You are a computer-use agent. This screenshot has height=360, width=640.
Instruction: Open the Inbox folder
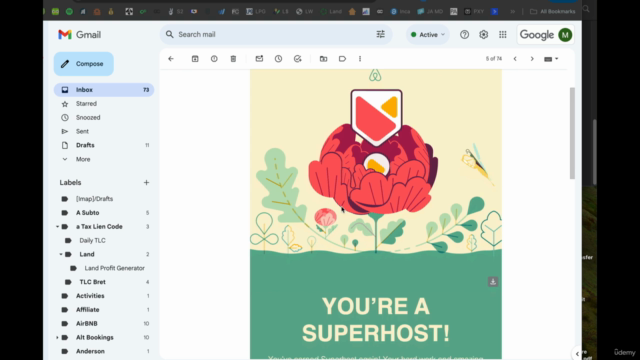[x=104, y=90]
